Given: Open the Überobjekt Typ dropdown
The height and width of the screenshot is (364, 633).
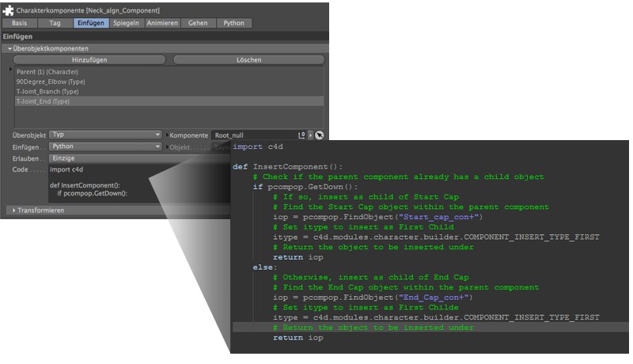Looking at the screenshot, I should 105,135.
